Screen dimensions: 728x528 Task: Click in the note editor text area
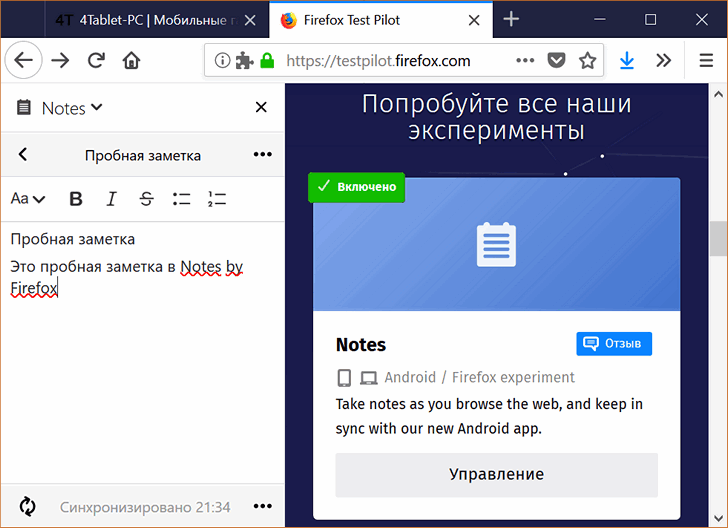point(142,353)
